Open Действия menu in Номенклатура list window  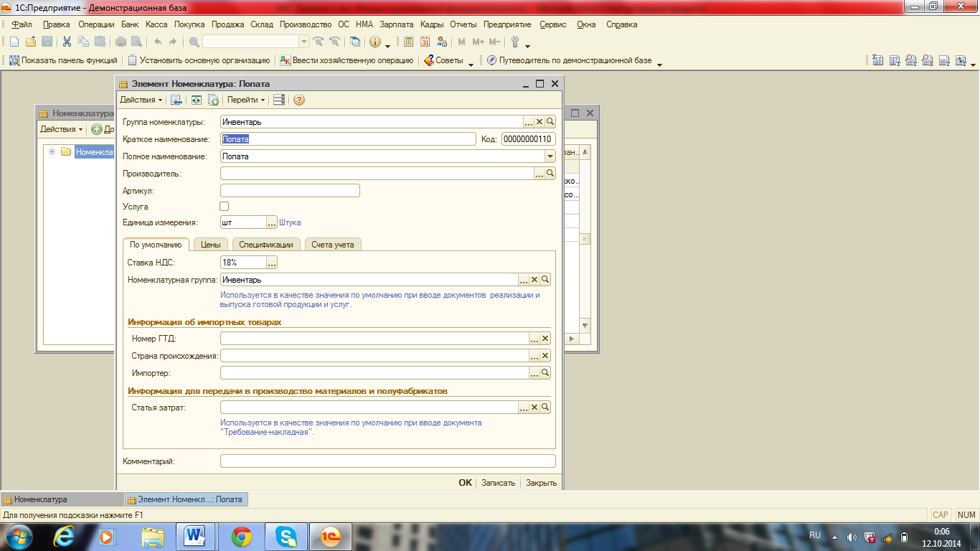click(61, 129)
